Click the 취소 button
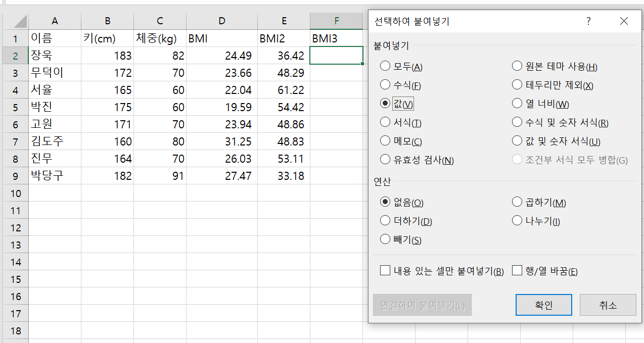This screenshot has height=343, width=644. [x=608, y=305]
